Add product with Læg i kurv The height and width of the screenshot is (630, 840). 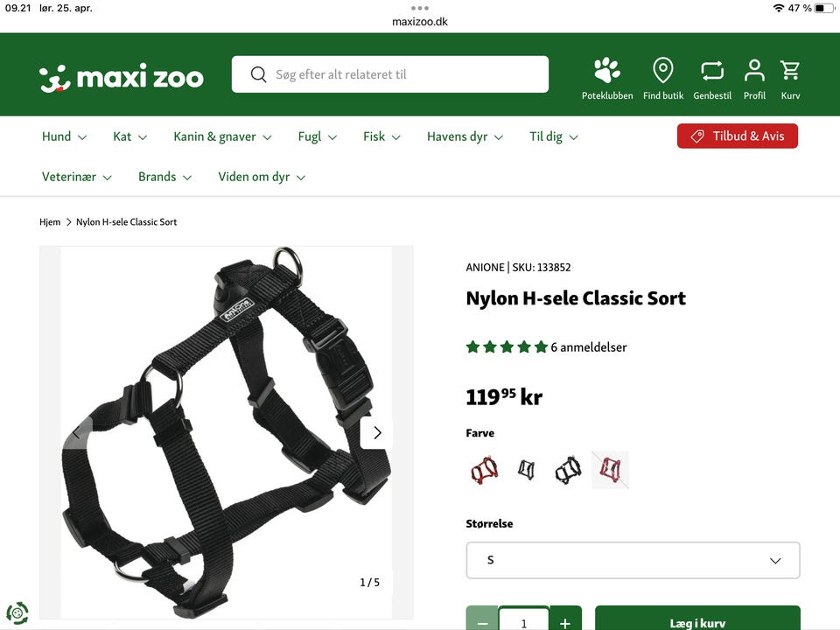(x=697, y=619)
